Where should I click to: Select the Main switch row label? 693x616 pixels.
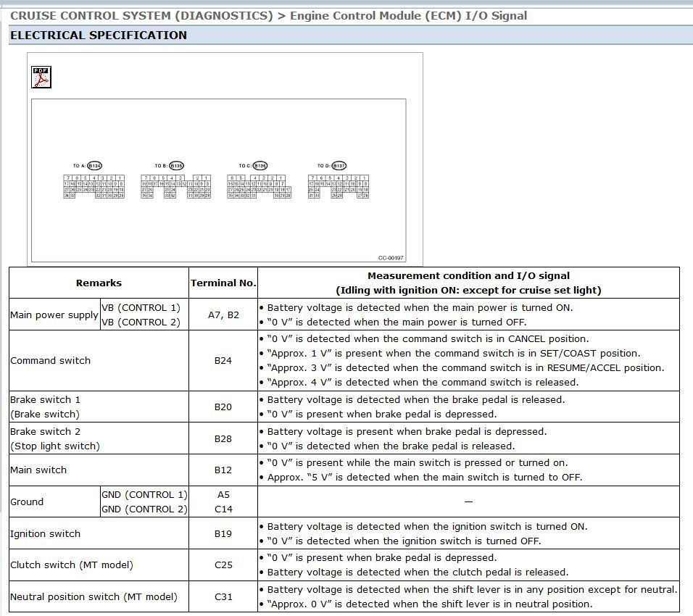point(38,470)
